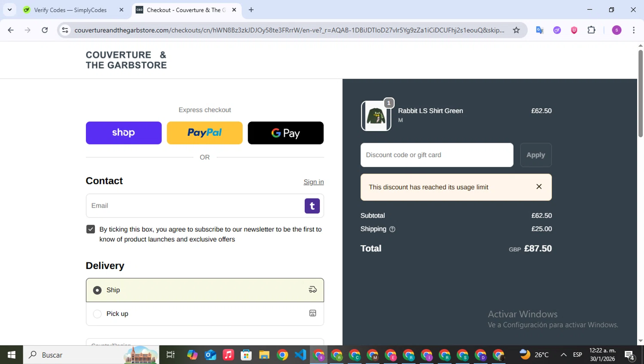Go forward in browser history
Image resolution: width=644 pixels, height=364 pixels.
(x=27, y=30)
